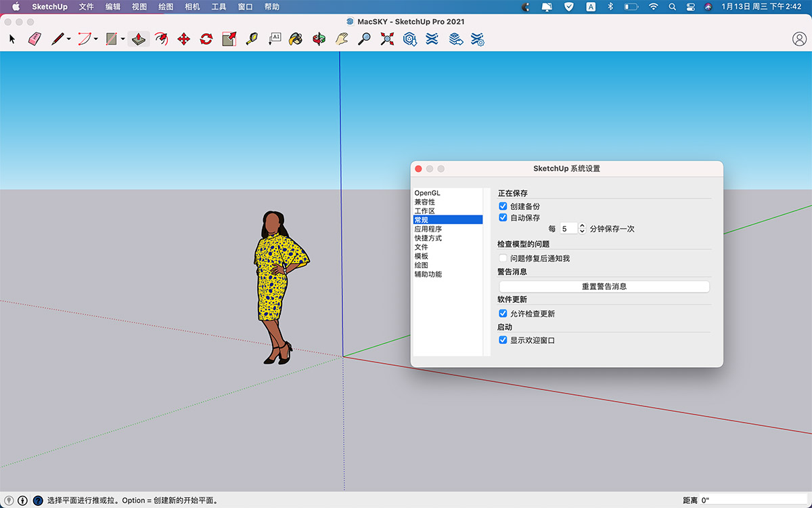
Task: Open the Extension Manager icon
Action: (x=478, y=39)
